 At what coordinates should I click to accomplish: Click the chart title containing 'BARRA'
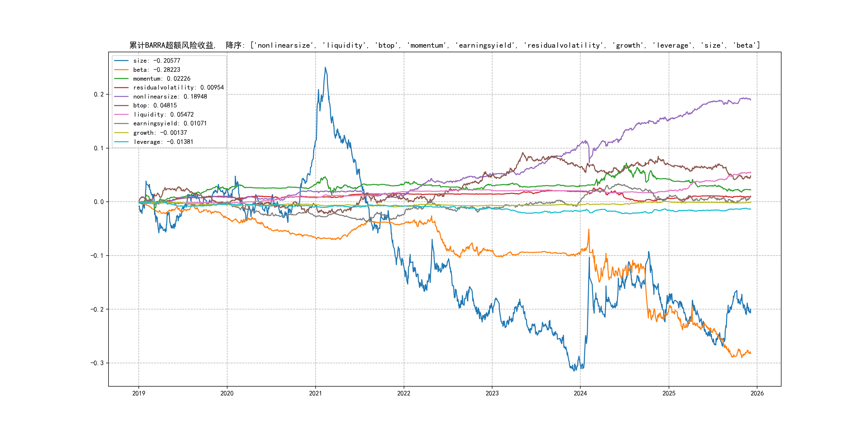tap(444, 45)
